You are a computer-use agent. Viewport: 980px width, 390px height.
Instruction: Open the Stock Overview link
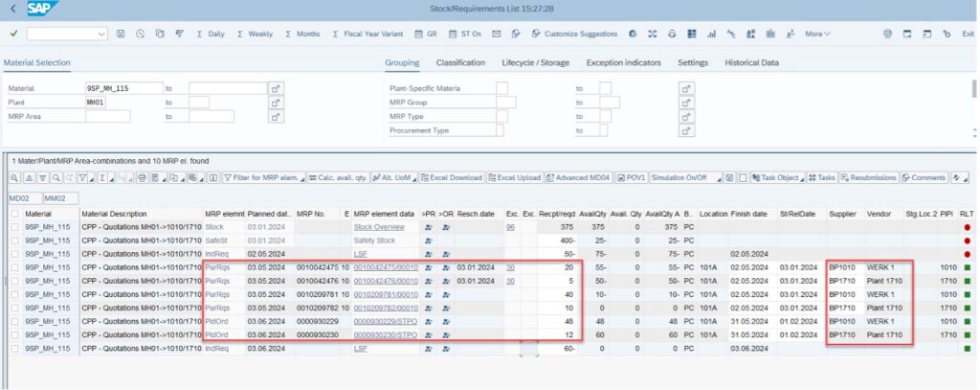click(x=379, y=227)
